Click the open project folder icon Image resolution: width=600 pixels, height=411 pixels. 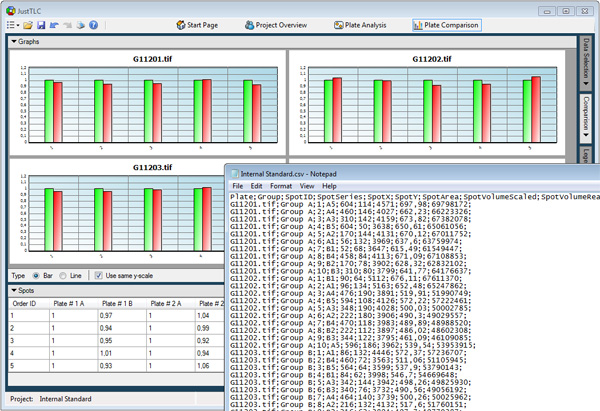tap(28, 25)
